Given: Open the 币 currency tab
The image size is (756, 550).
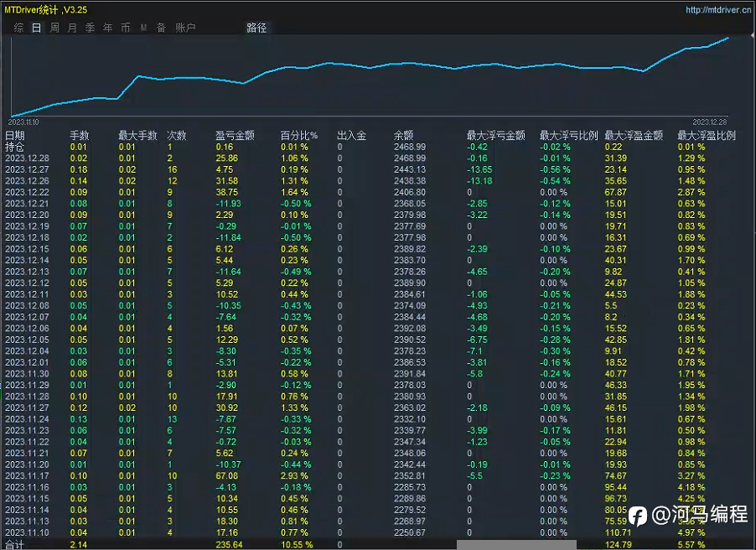Looking at the screenshot, I should pos(125,28).
